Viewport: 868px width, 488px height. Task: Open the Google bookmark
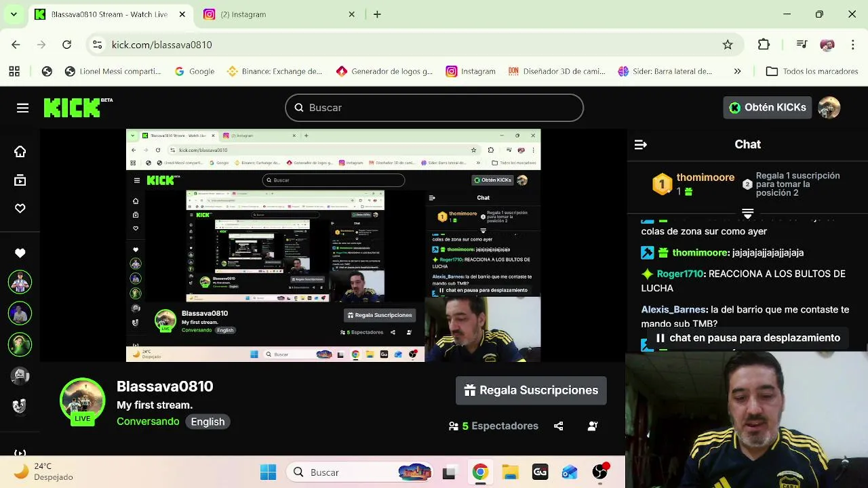tap(194, 71)
